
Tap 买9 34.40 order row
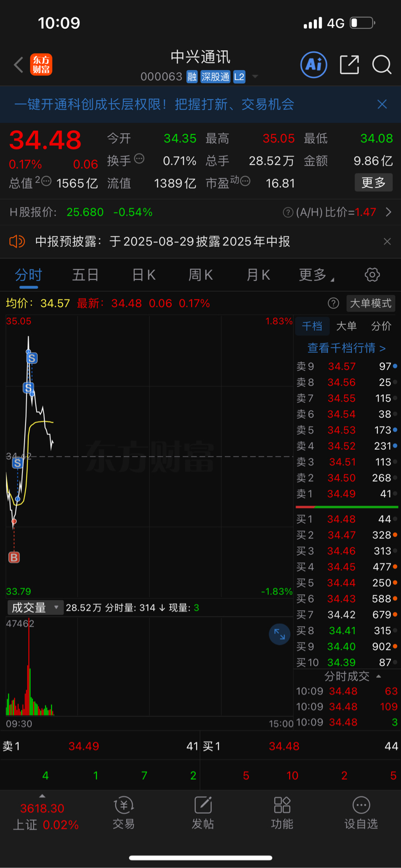point(347,647)
